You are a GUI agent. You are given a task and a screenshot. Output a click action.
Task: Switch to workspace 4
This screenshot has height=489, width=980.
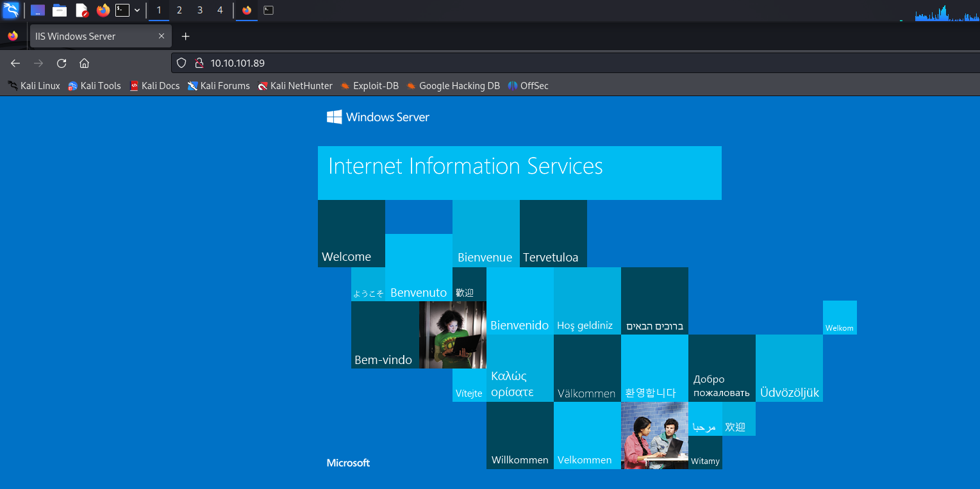(x=220, y=10)
